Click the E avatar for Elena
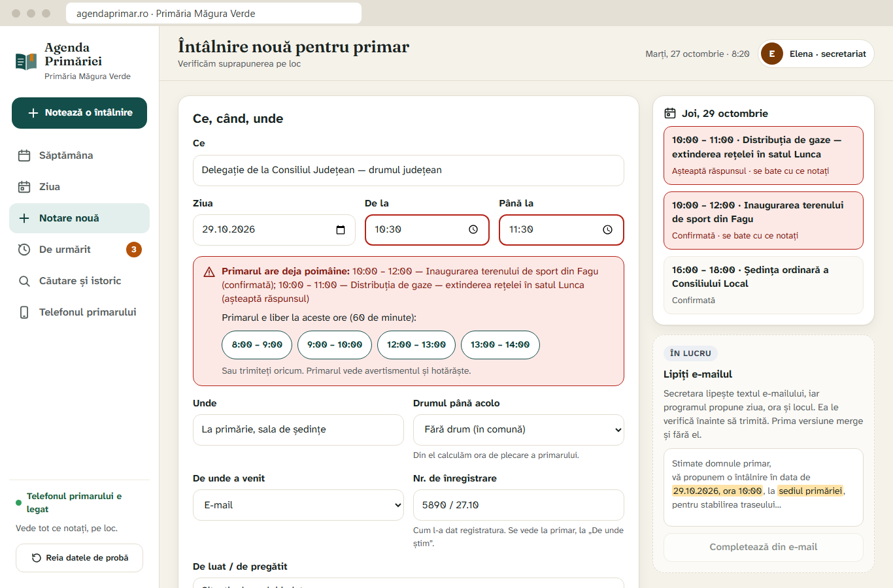Image resolution: width=893 pixels, height=588 pixels. coord(772,54)
